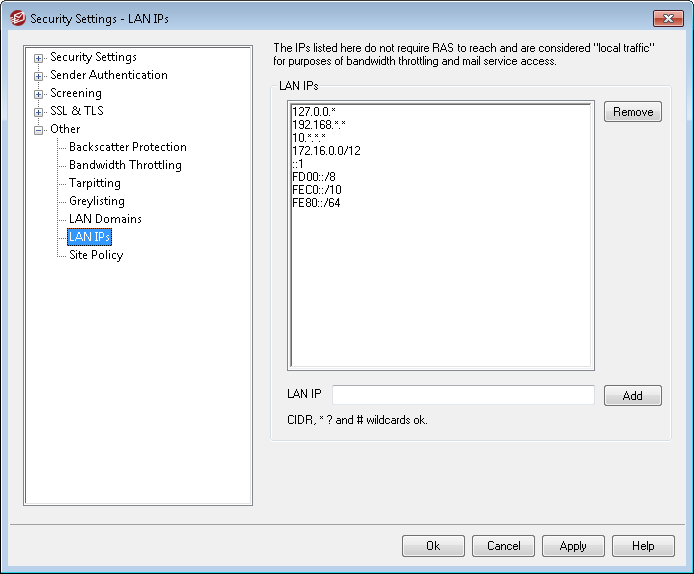Screen dimensions: 694x574
Task: Select LAN Domains in sidebar
Action: [105, 219]
